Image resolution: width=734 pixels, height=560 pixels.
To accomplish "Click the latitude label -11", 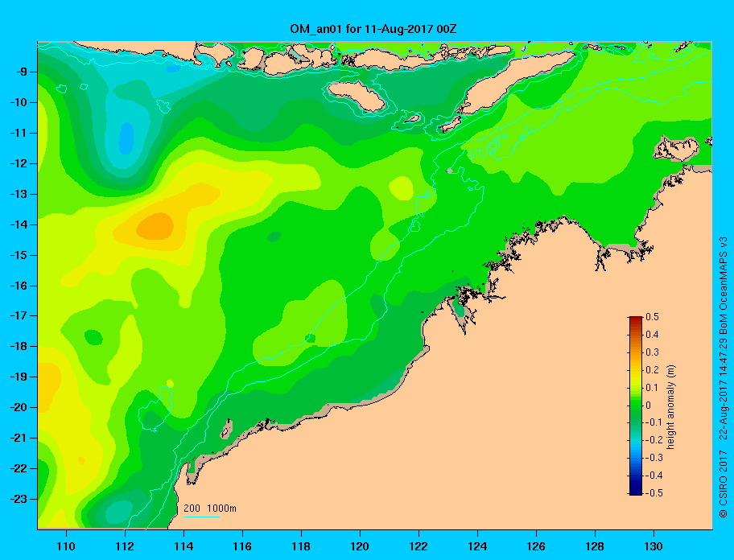I will point(19,134).
